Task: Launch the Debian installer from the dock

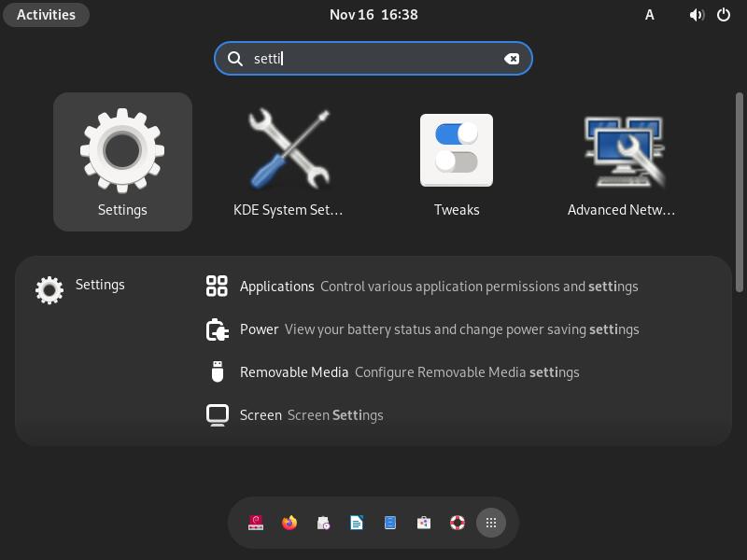Action: pos(256,523)
